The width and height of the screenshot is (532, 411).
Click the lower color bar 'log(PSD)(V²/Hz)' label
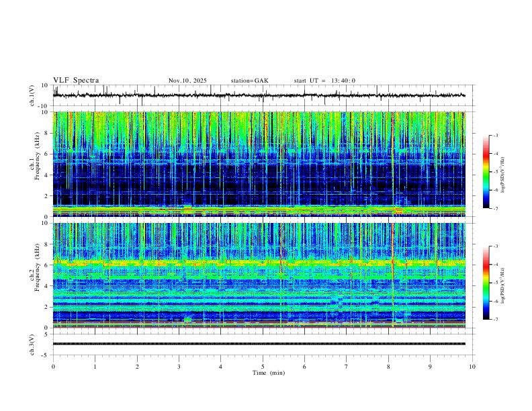pyautogui.click(x=503, y=286)
